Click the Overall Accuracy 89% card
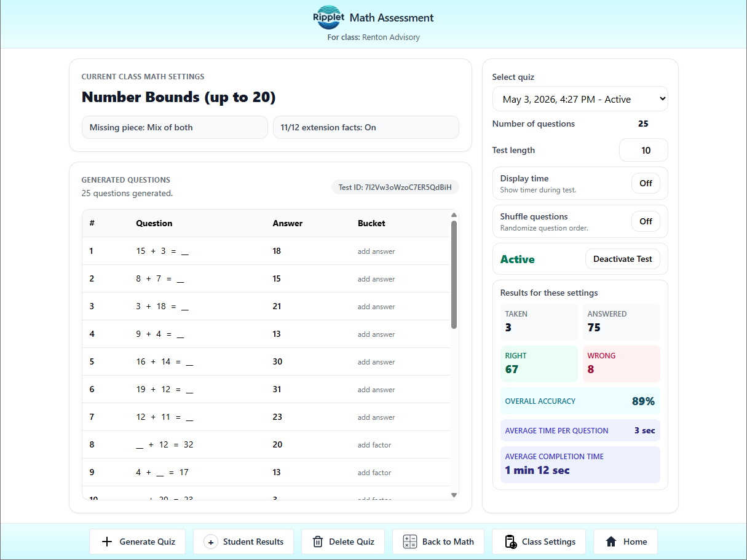This screenshot has height=560, width=747. point(580,401)
